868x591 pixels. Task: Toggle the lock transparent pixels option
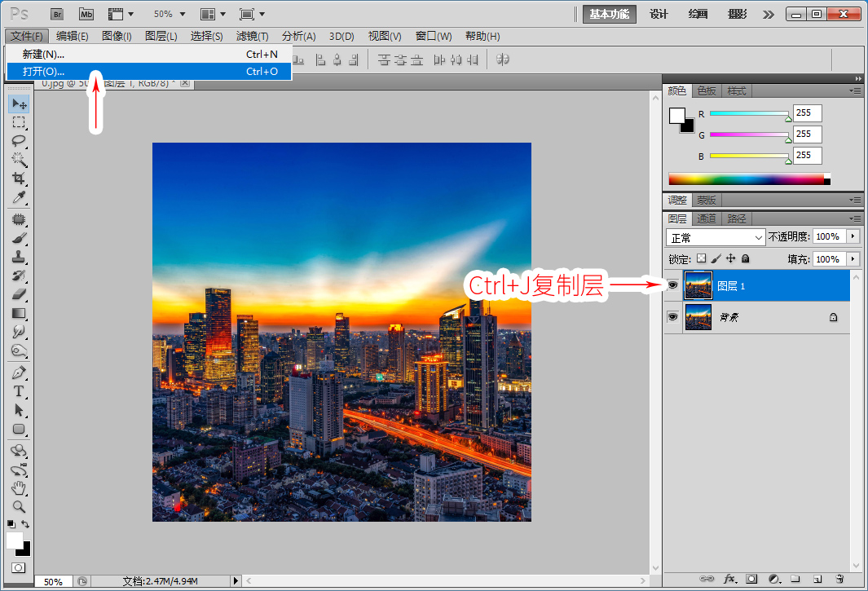coord(702,258)
